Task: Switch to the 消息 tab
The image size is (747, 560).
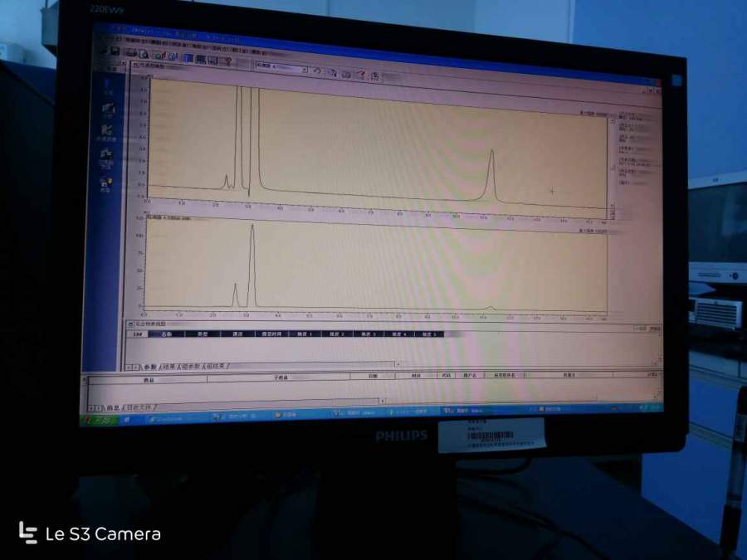Action: pyautogui.click(x=114, y=408)
